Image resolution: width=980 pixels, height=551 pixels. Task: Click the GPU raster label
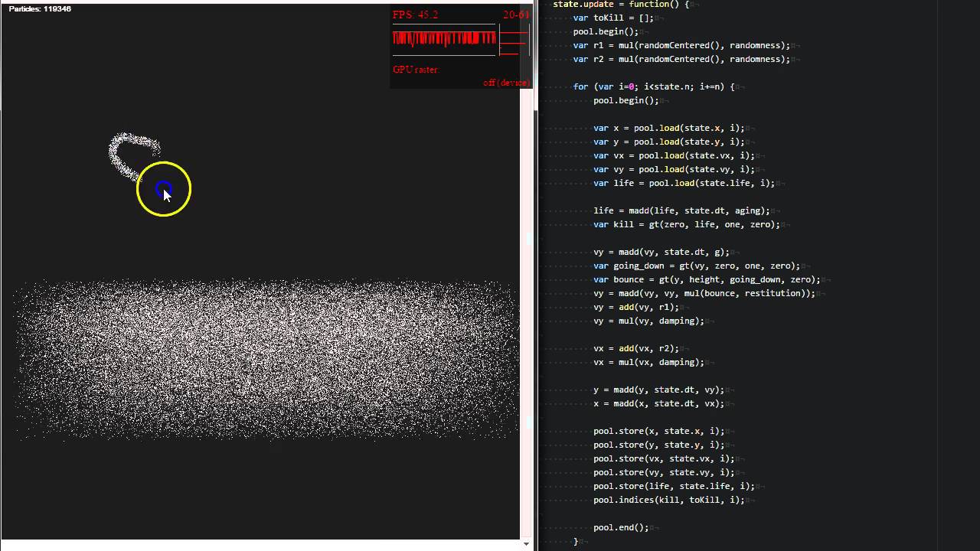[x=416, y=70]
